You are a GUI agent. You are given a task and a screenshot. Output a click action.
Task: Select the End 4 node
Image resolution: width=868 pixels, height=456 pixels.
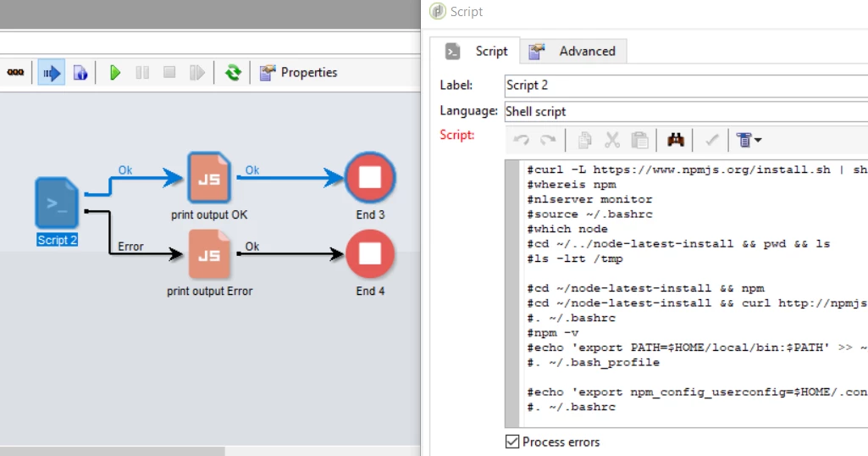[x=370, y=254]
